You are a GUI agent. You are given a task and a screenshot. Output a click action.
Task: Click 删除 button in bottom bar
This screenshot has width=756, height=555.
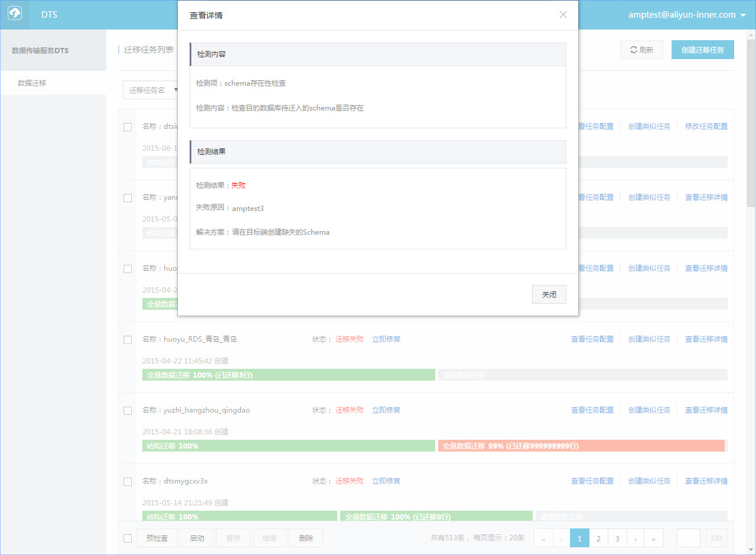click(306, 538)
